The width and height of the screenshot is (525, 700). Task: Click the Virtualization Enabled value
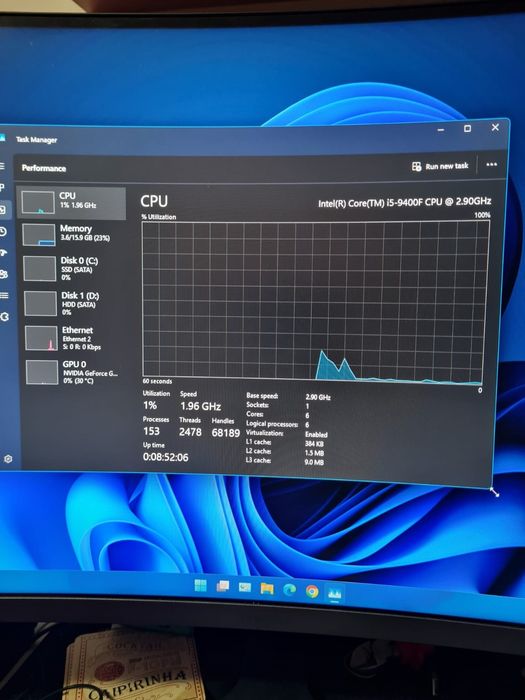316,434
